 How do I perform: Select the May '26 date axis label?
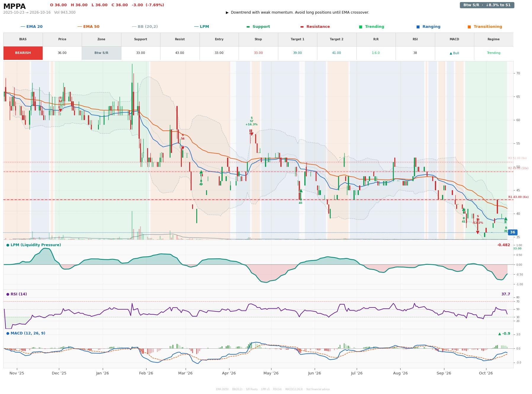point(271,373)
